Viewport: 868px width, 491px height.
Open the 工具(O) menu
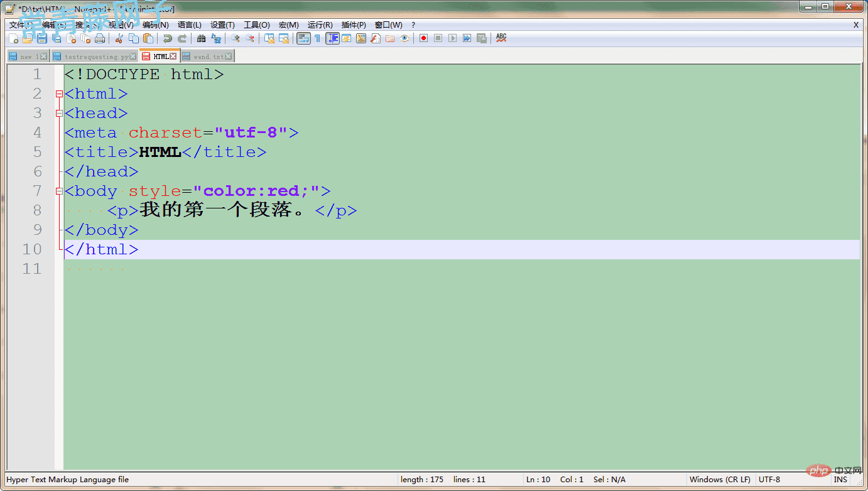click(256, 25)
